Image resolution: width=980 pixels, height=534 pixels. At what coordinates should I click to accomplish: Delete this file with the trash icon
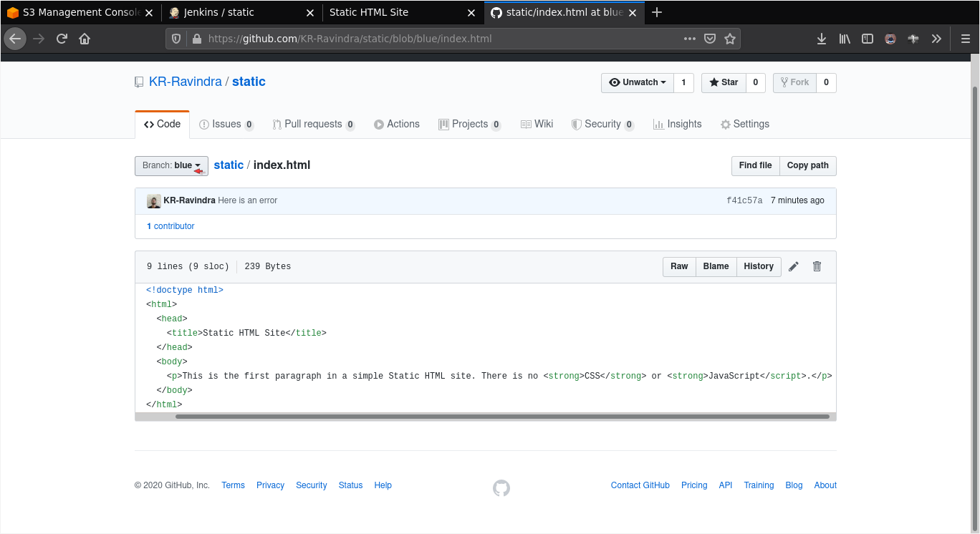(x=817, y=266)
